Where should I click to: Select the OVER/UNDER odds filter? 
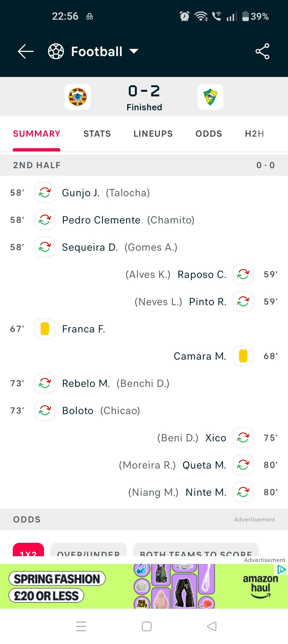(x=89, y=550)
